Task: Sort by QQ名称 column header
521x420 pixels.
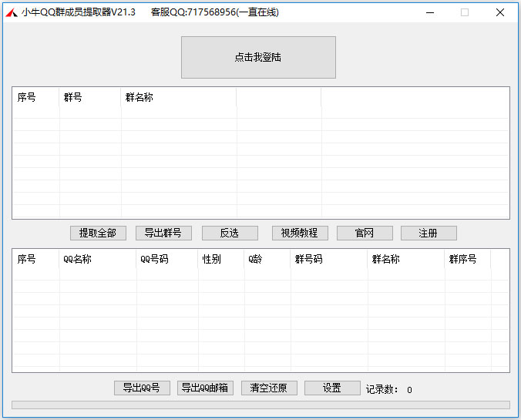Action: (x=98, y=259)
